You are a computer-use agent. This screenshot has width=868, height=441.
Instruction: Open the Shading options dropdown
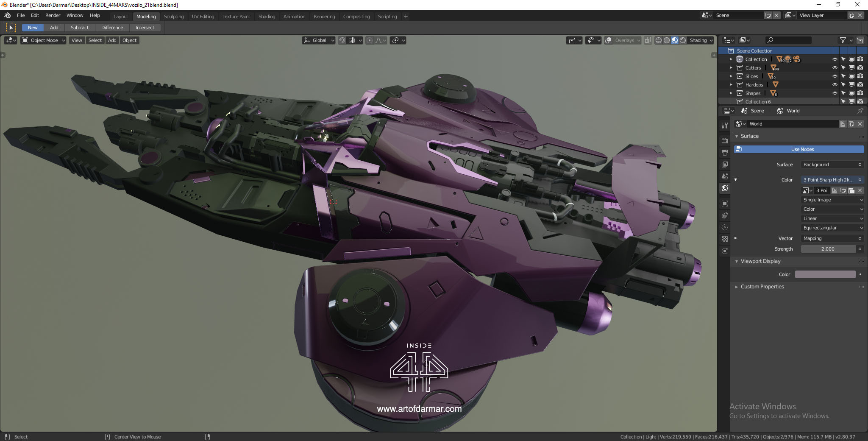click(x=701, y=40)
